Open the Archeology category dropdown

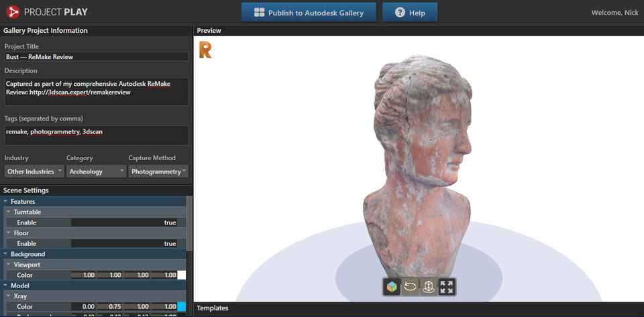pos(96,172)
